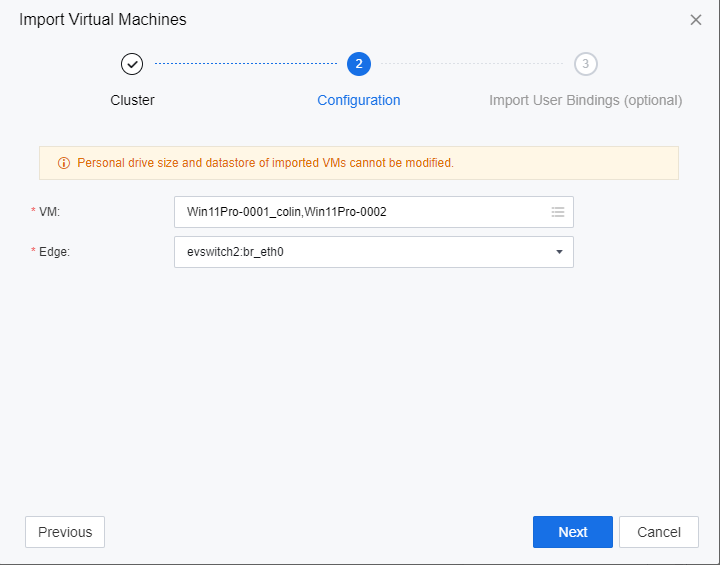Expand the Edge dropdown arrow

(x=559, y=252)
